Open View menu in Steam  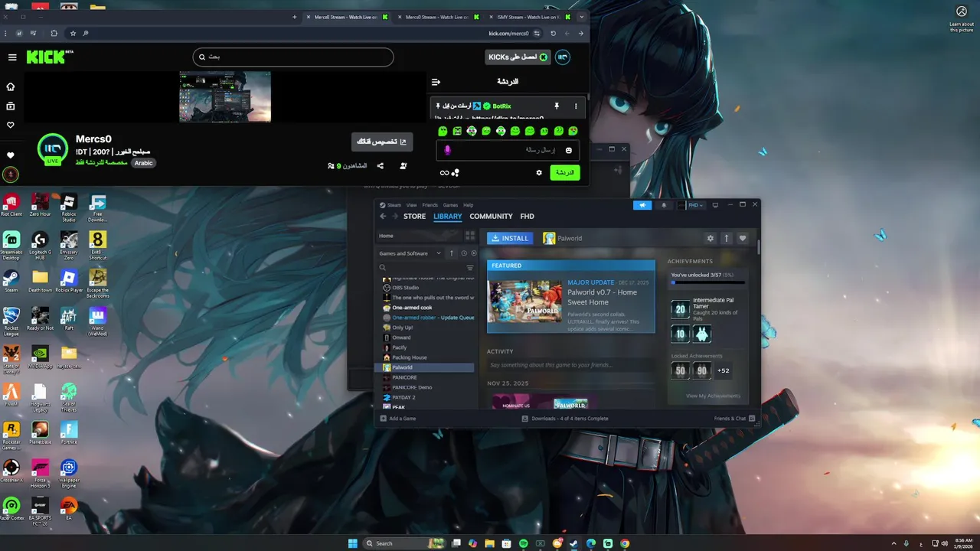click(x=412, y=205)
